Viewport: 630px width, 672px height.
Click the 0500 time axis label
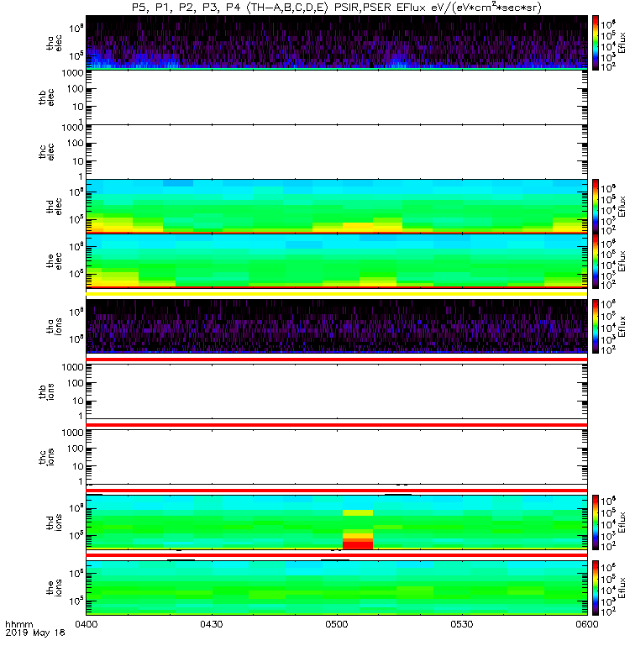337,624
